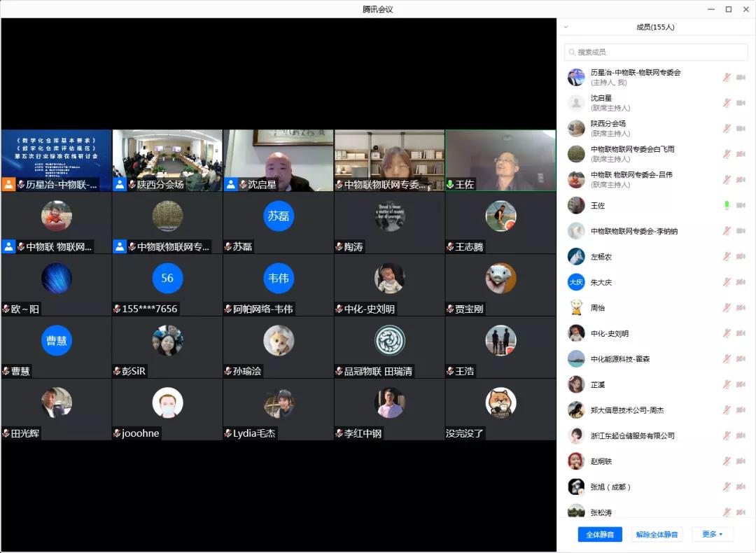Click host badge icon on 历星冶 video tile

click(8, 184)
